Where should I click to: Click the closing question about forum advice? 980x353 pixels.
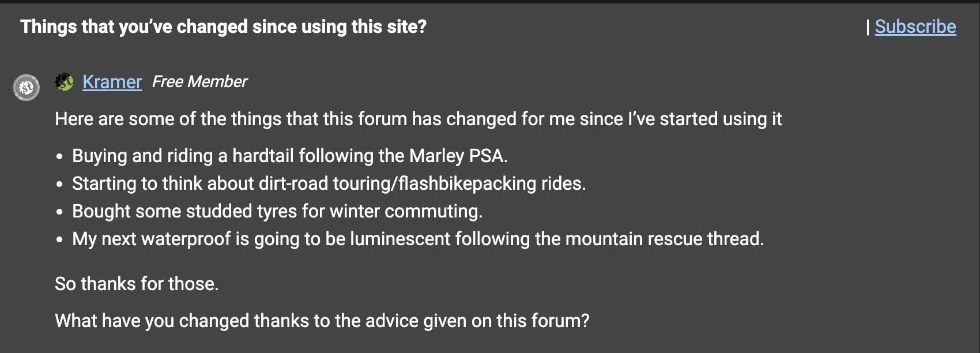point(322,321)
